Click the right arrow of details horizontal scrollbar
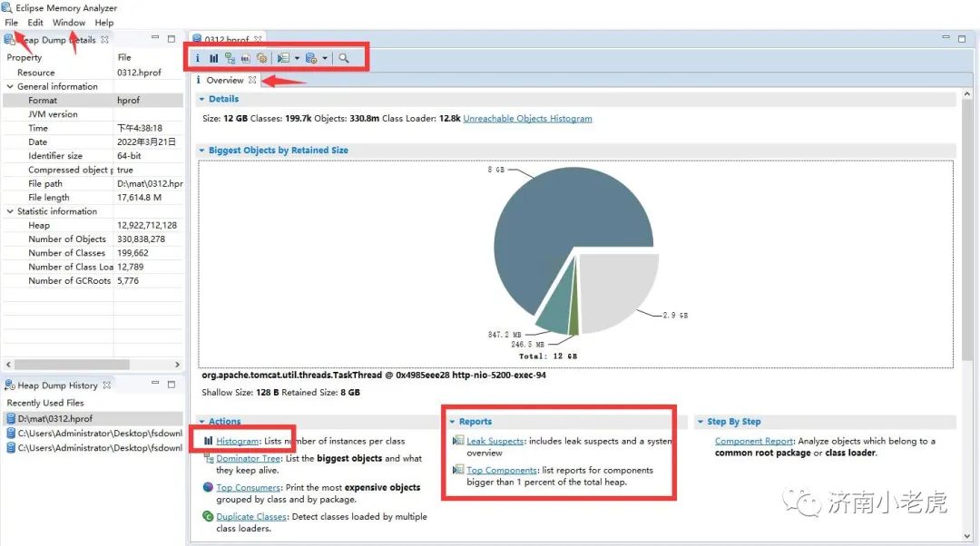The width and height of the screenshot is (980, 546). (x=177, y=364)
